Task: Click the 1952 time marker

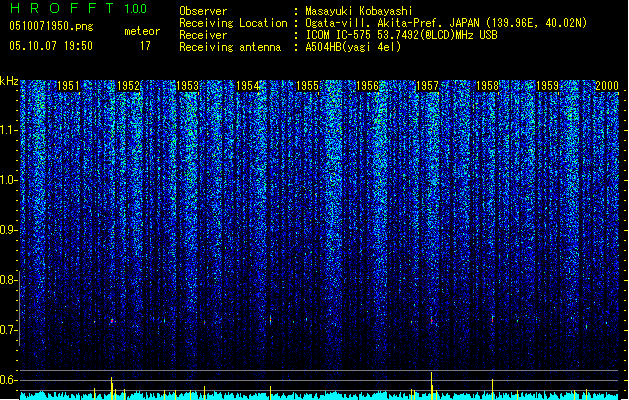Action: 128,86
